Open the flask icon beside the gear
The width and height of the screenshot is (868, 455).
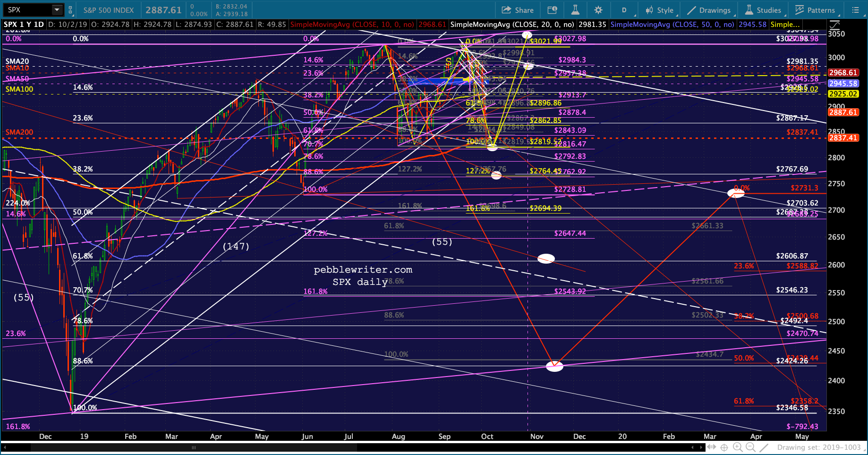[575, 10]
